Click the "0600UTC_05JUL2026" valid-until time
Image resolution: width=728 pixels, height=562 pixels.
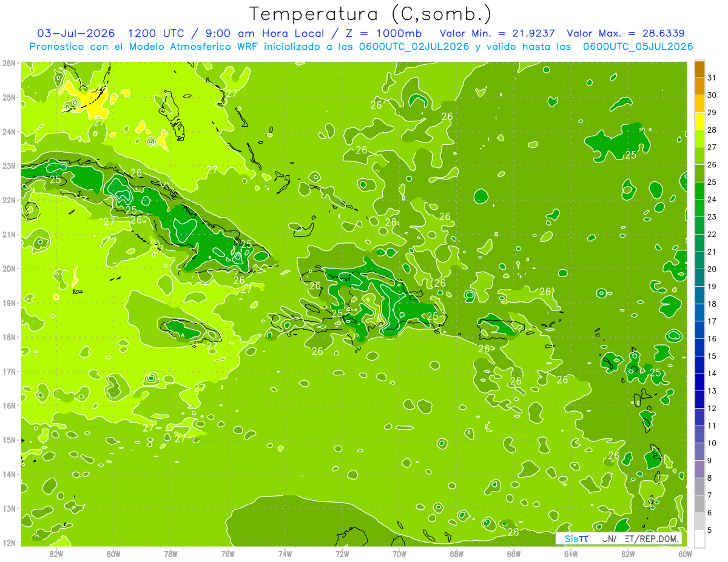coord(638,47)
